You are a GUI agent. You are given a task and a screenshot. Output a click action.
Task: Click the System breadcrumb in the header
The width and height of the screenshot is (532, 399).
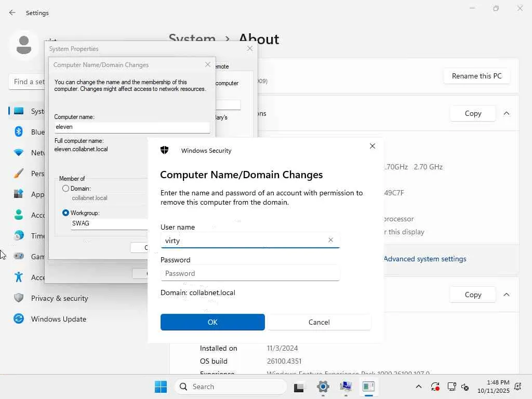pyautogui.click(x=192, y=38)
